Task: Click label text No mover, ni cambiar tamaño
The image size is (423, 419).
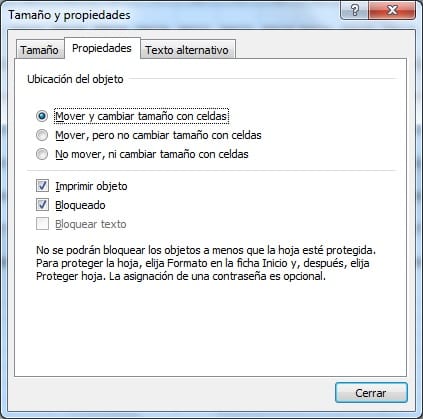Action: pos(152,154)
